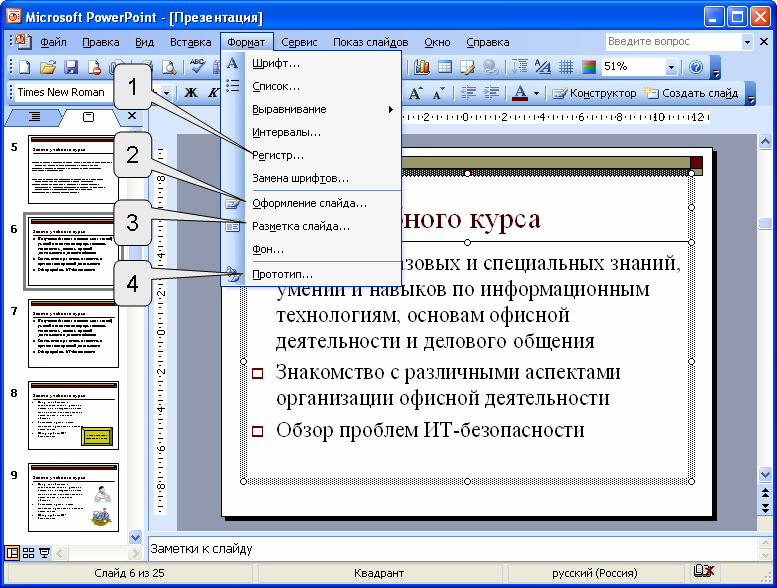The height and width of the screenshot is (588, 777).
Task: Open the Tables and Borders pencil icon
Action: pyautogui.click(x=467, y=67)
